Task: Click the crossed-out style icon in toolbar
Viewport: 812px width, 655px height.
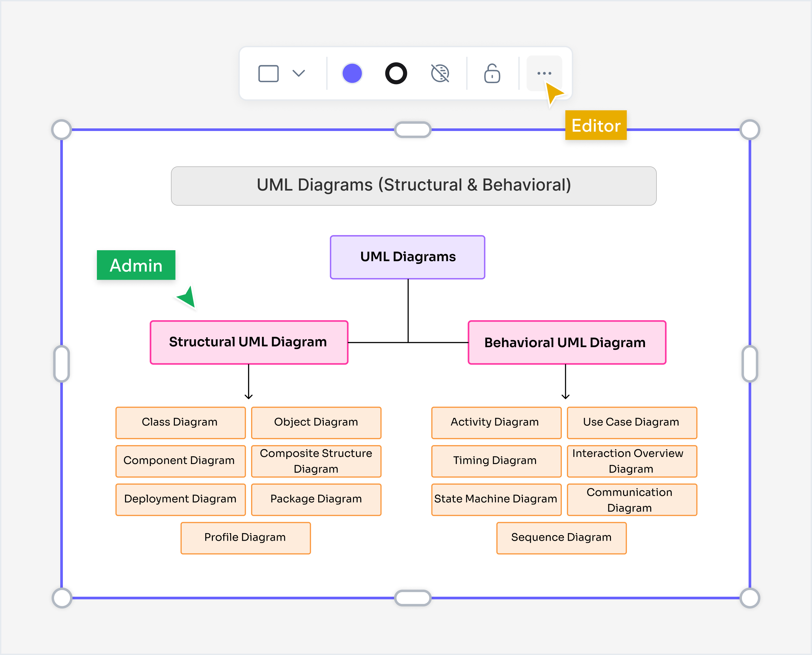Action: pos(440,73)
